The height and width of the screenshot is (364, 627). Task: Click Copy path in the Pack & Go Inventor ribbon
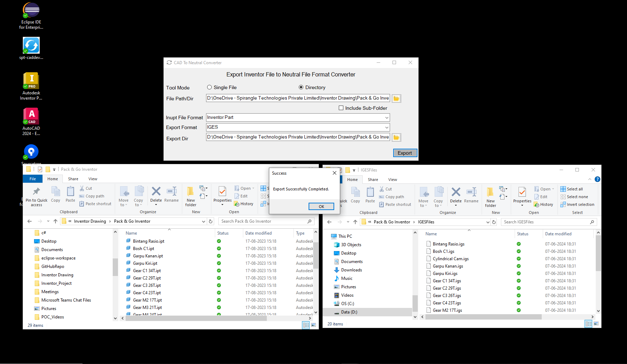pos(92,196)
